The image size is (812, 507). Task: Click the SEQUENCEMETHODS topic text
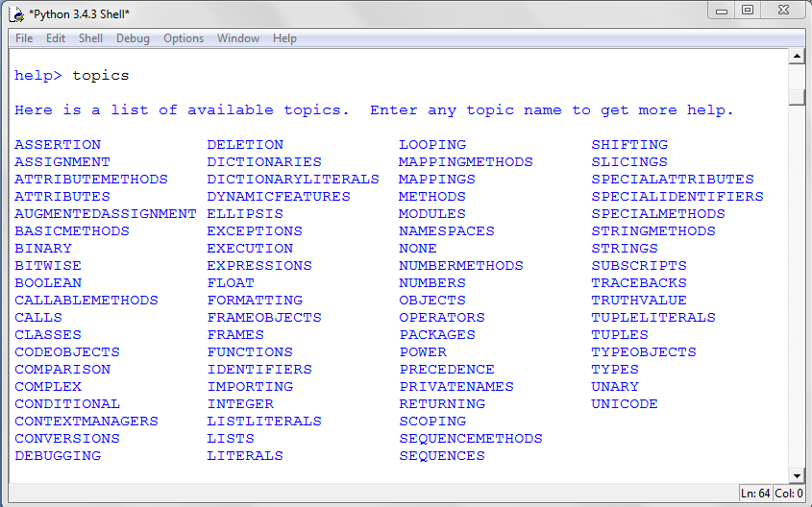click(x=471, y=438)
